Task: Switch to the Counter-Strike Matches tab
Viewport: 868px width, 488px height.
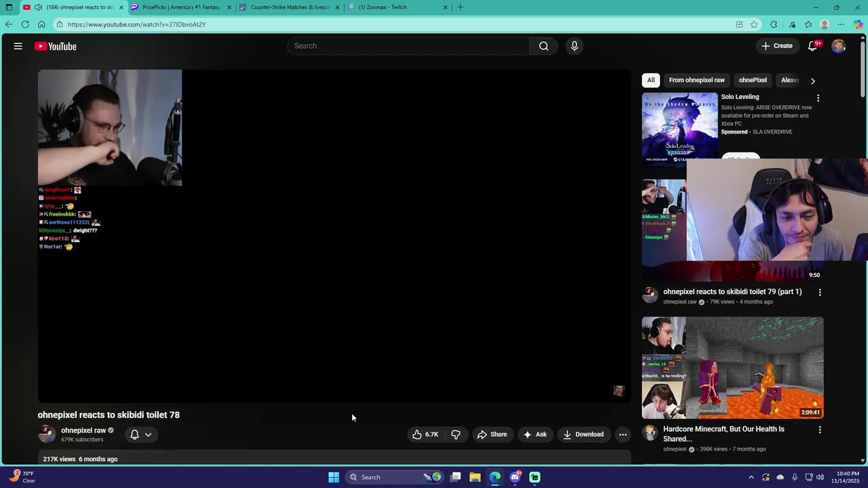Action: [x=290, y=7]
